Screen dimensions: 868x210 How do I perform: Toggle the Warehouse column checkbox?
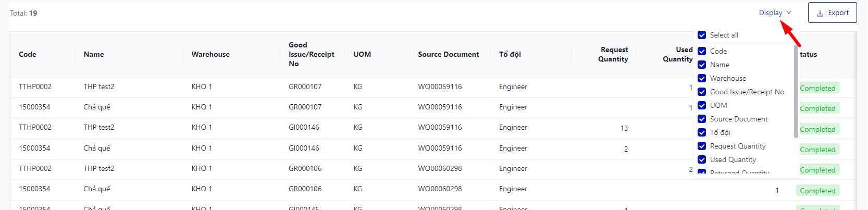702,78
